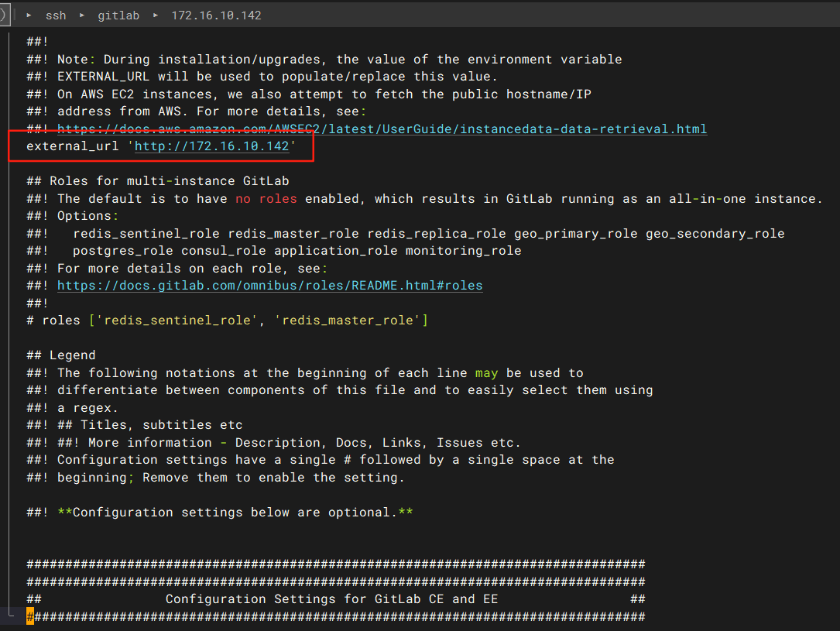Click the "address from AWS. For more details, see:" line
The height and width of the screenshot is (631, 840).
point(196,111)
